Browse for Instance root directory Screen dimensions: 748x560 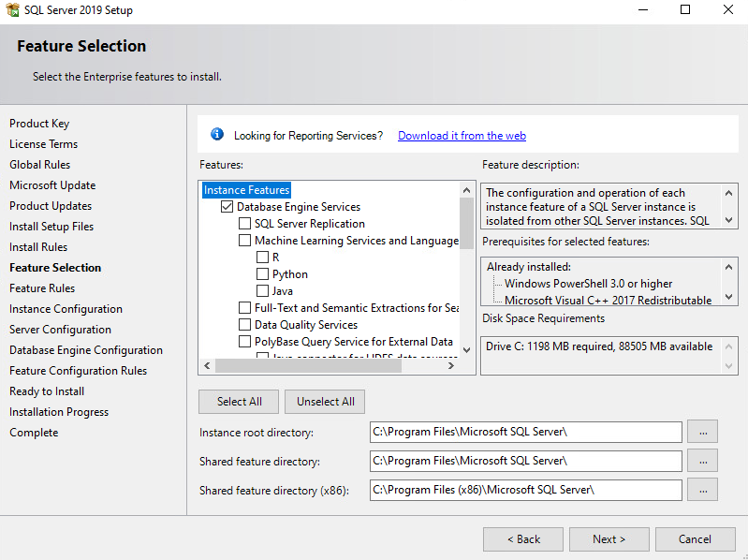(x=703, y=432)
